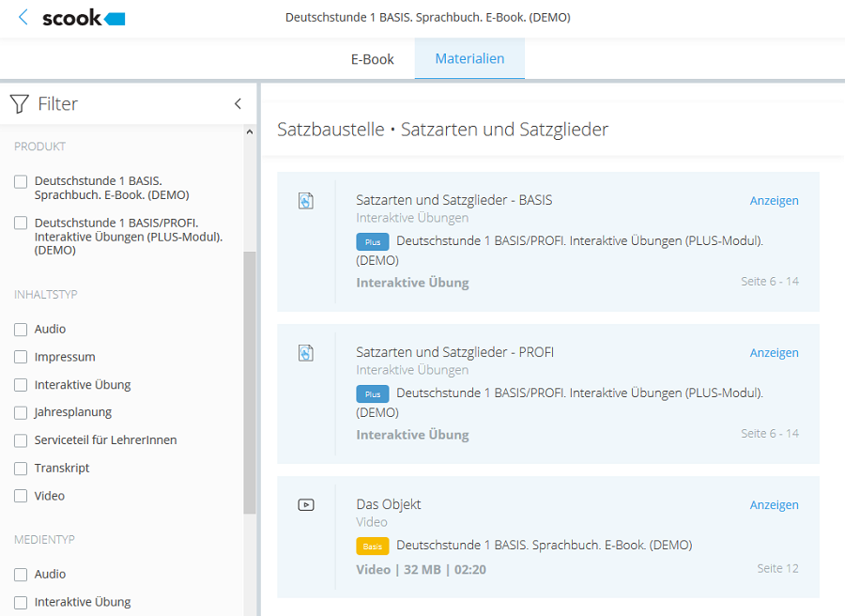Screen dimensions: 845x616
Task: Click Anzeigen for Satzarten und Satzglieder - BASIS
Action: (x=774, y=201)
